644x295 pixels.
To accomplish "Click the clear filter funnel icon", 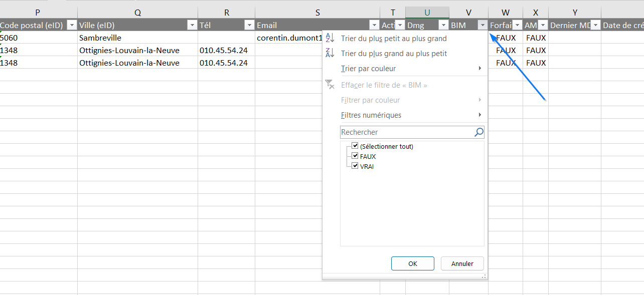I will (330, 84).
